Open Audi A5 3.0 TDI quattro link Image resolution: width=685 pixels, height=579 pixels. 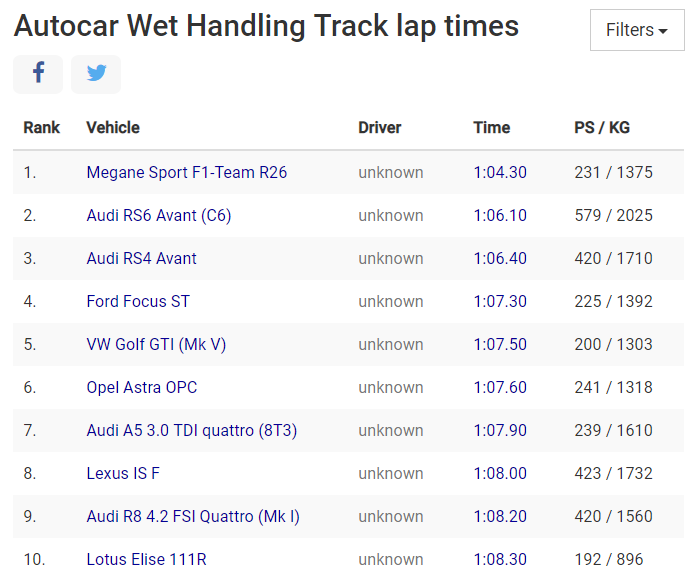[192, 430]
